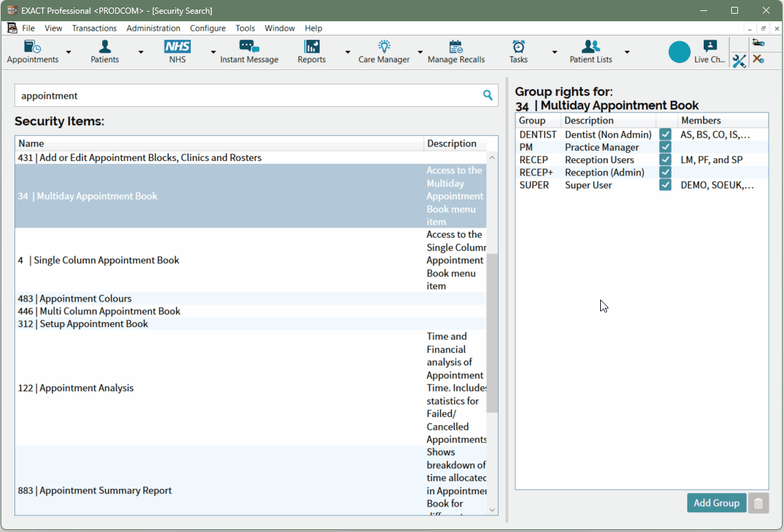Open Patient Lists toolbar icon
The width and height of the screenshot is (784, 532).
(591, 52)
